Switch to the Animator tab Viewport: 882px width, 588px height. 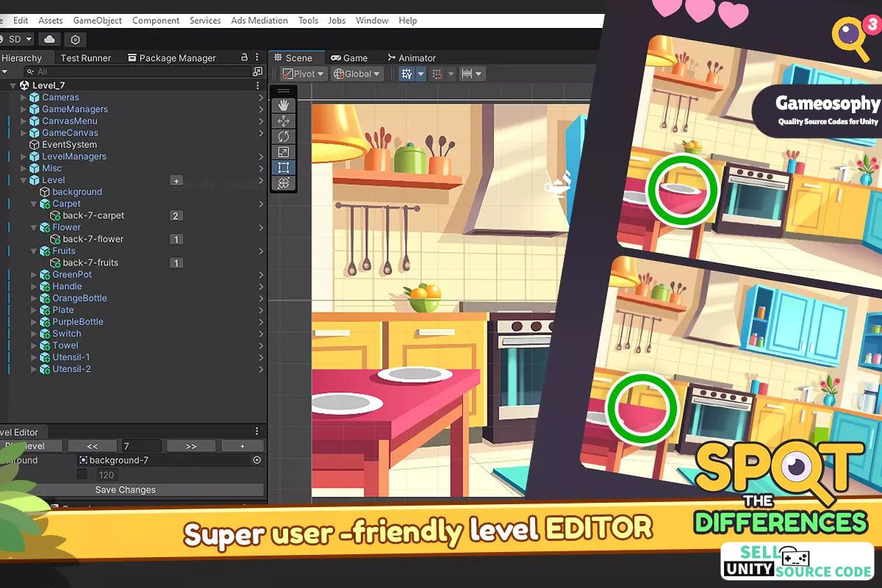tap(410, 57)
